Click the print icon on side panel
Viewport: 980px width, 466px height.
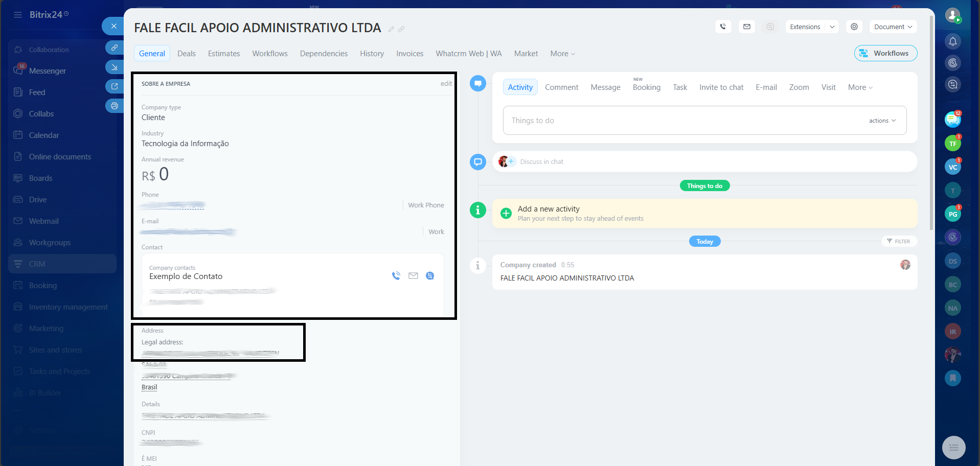(114, 106)
